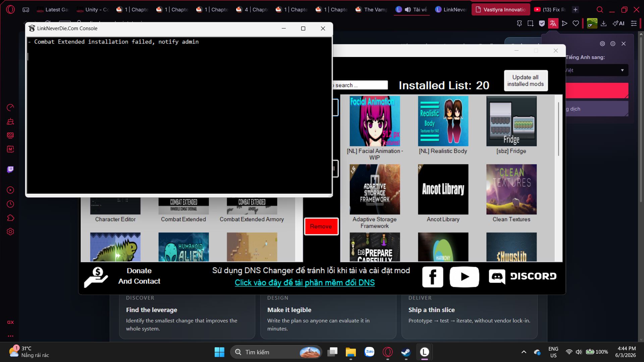
Task: Show hidden system tray icons chevron
Action: click(524, 352)
